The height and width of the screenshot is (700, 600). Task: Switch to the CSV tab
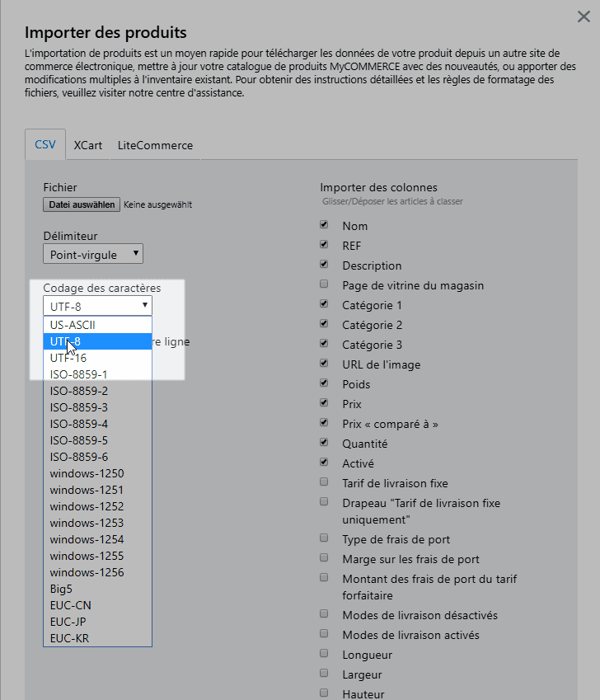tap(45, 144)
